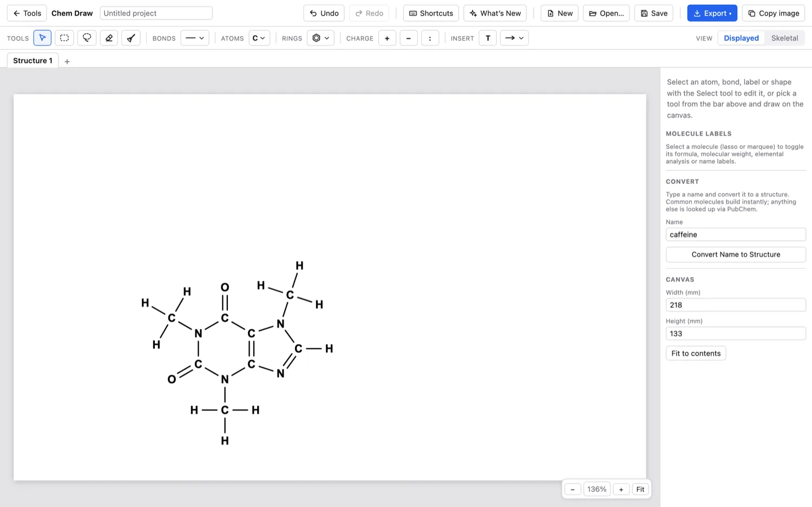The width and height of the screenshot is (812, 507).
Task: Open the Bonds type dropdown
Action: (195, 38)
